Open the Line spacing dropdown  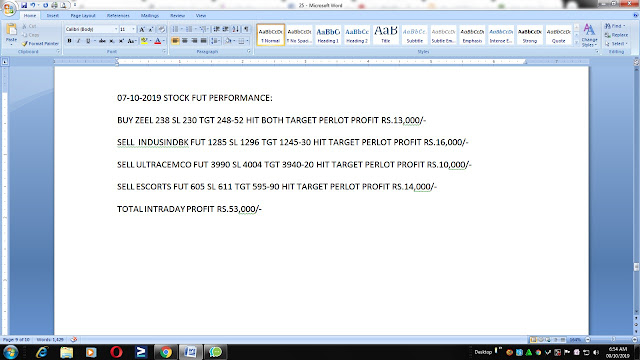pyautogui.click(x=215, y=41)
